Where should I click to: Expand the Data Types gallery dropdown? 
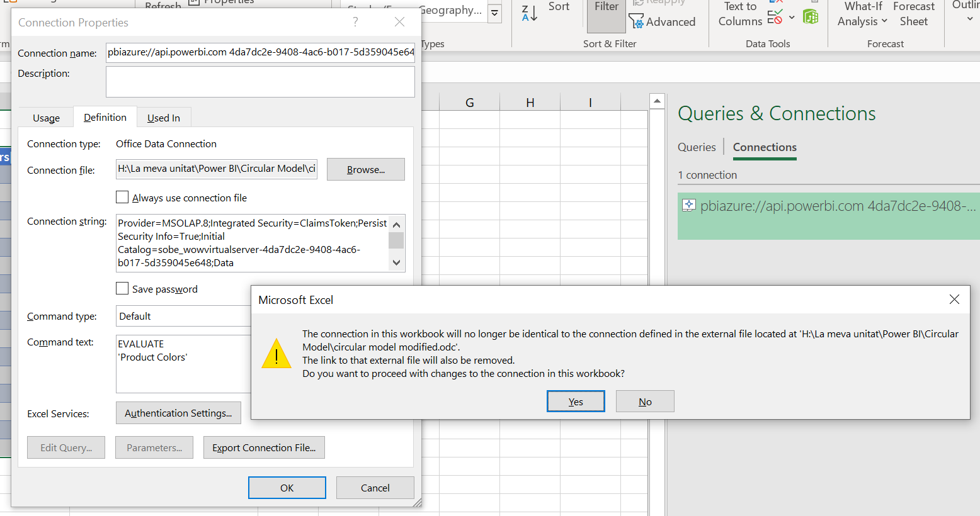[495, 13]
